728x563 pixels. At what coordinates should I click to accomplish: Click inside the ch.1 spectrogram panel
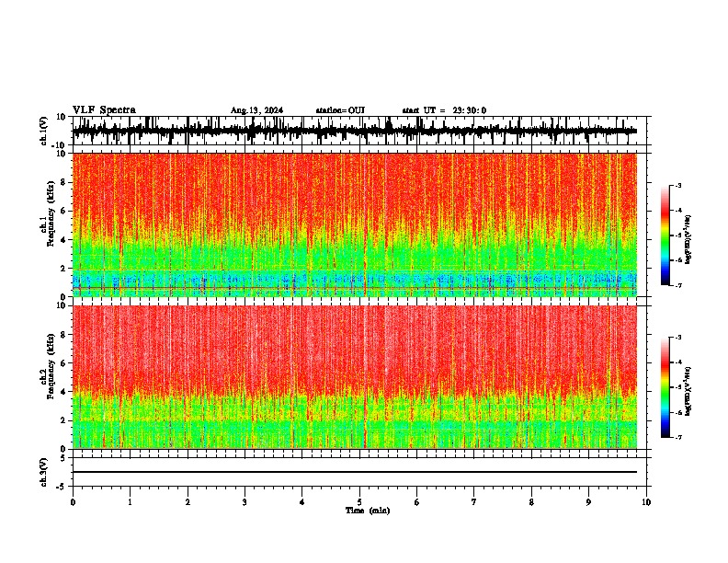354,224
